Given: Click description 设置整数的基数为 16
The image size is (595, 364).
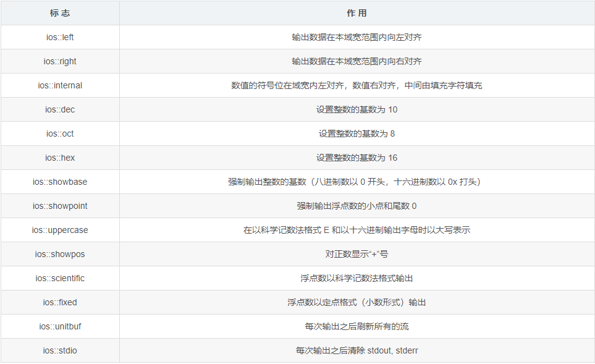Looking at the screenshot, I should (x=357, y=158).
